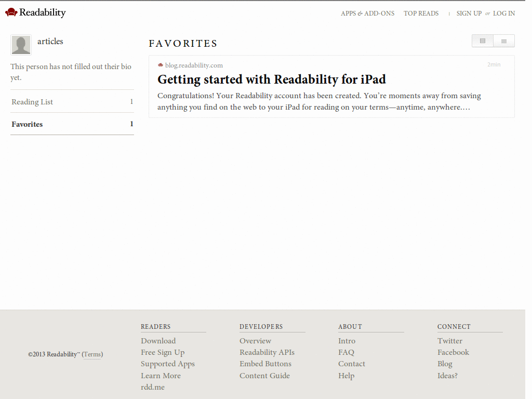This screenshot has width=532, height=399.
Task: Click the blog.readability.com favicon
Action: [x=160, y=65]
